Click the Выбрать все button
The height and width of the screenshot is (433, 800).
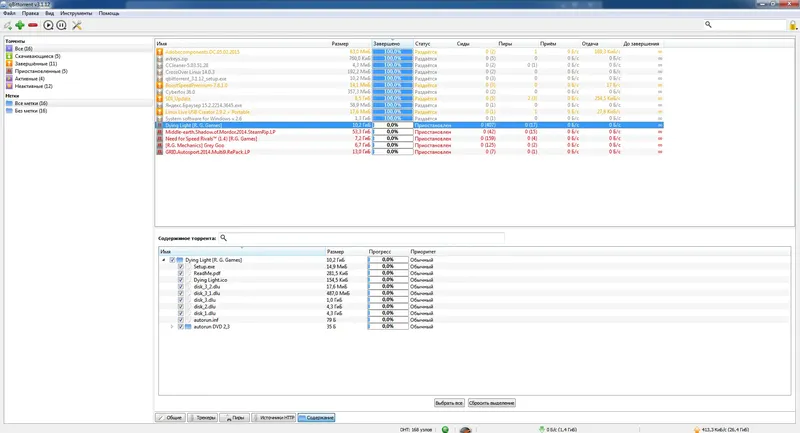pyautogui.click(x=449, y=402)
